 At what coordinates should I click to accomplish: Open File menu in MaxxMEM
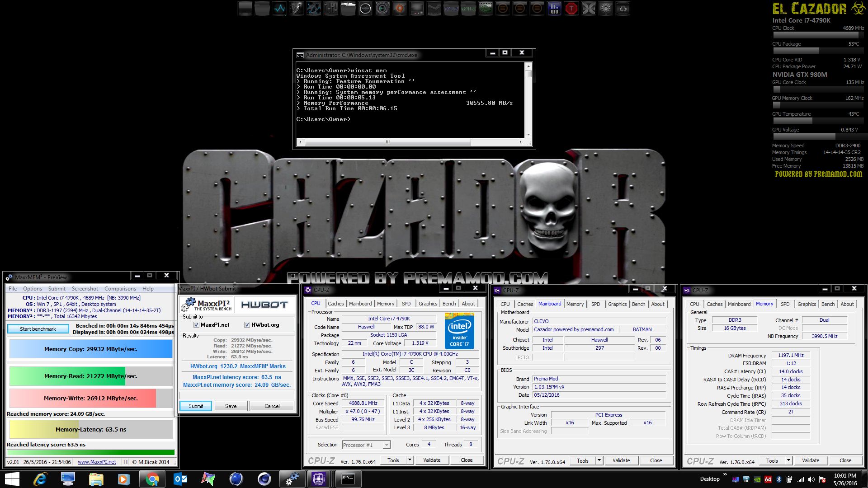click(13, 289)
